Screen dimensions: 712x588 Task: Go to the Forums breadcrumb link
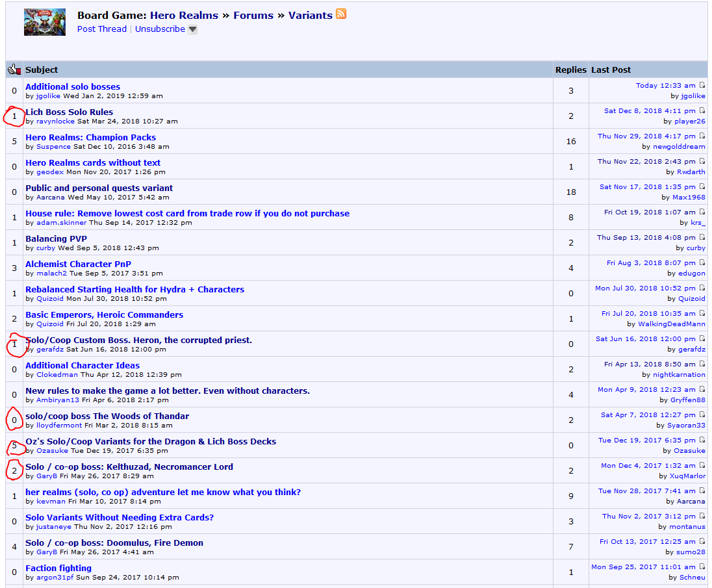point(253,16)
